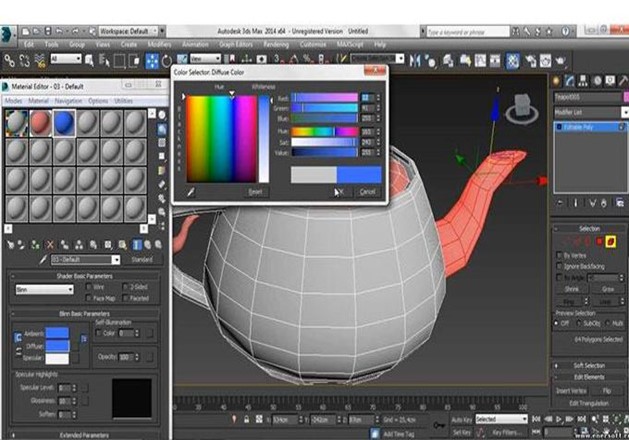This screenshot has width=629, height=440.
Task: Toggle the 2-Sided checkbox
Action: point(126,287)
